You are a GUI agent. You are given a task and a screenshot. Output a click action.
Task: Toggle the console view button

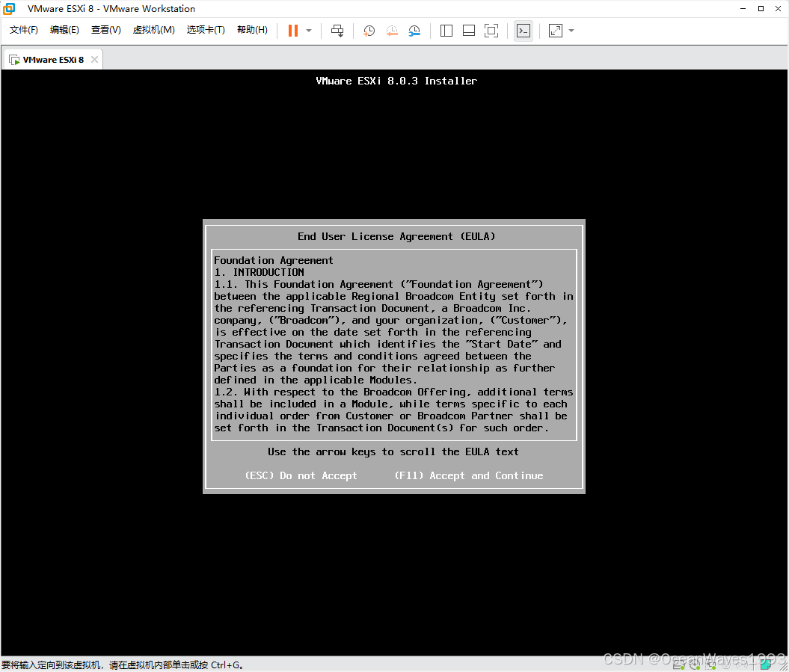coord(524,31)
